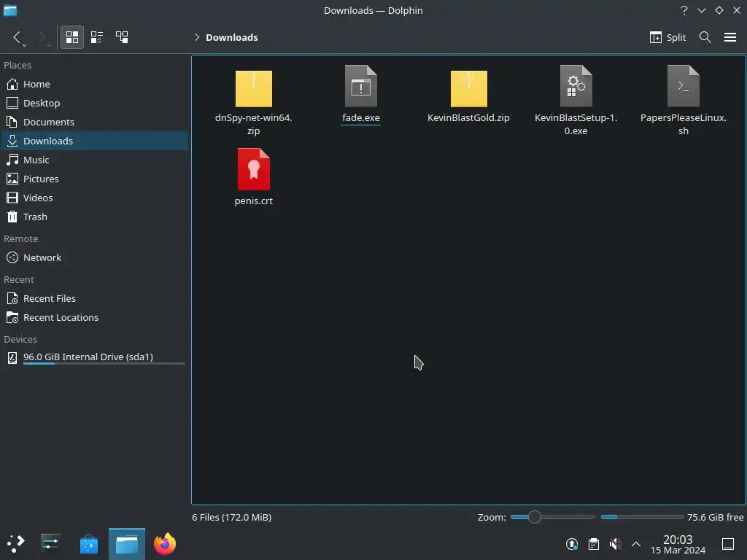Select 96.0 GiB Internal Drive (sda1)
This screenshot has width=747, height=560.
(95, 357)
